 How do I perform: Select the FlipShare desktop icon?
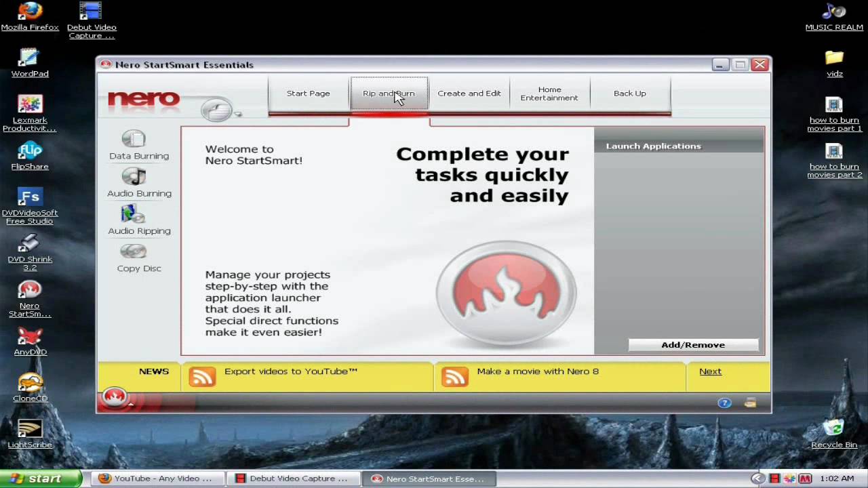point(30,156)
